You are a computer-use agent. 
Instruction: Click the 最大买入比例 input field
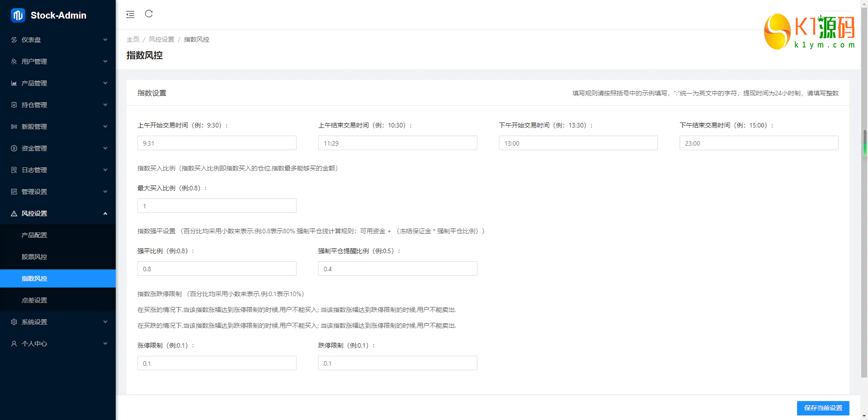coord(217,206)
